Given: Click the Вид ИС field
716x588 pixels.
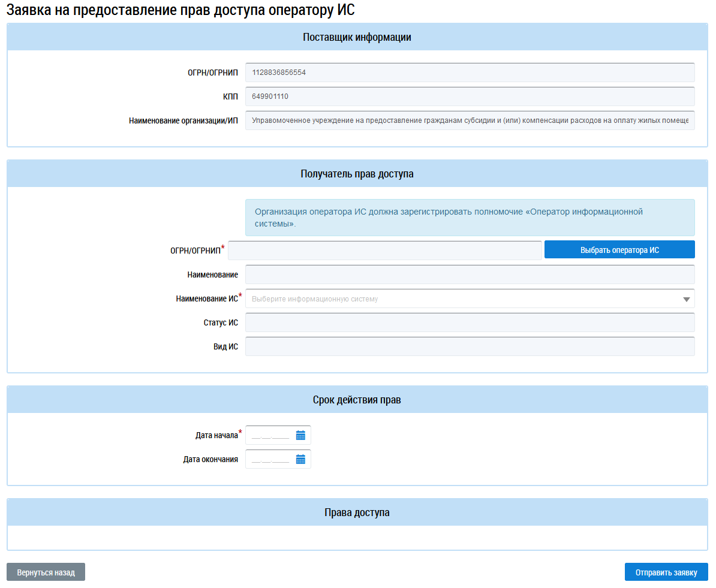Looking at the screenshot, I should (x=470, y=346).
